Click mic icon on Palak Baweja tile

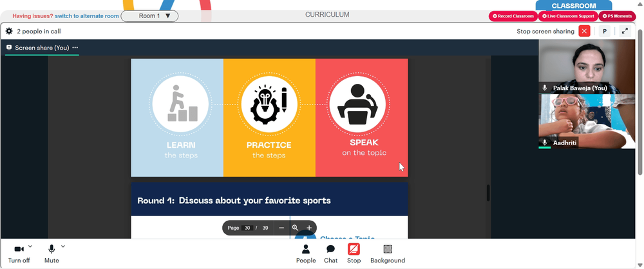pos(545,88)
